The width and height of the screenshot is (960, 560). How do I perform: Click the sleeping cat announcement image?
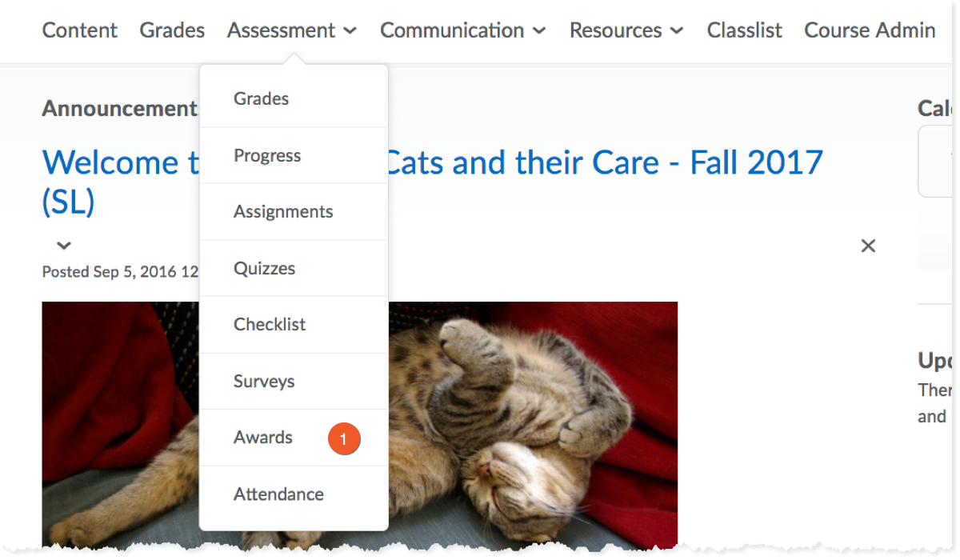(528, 416)
